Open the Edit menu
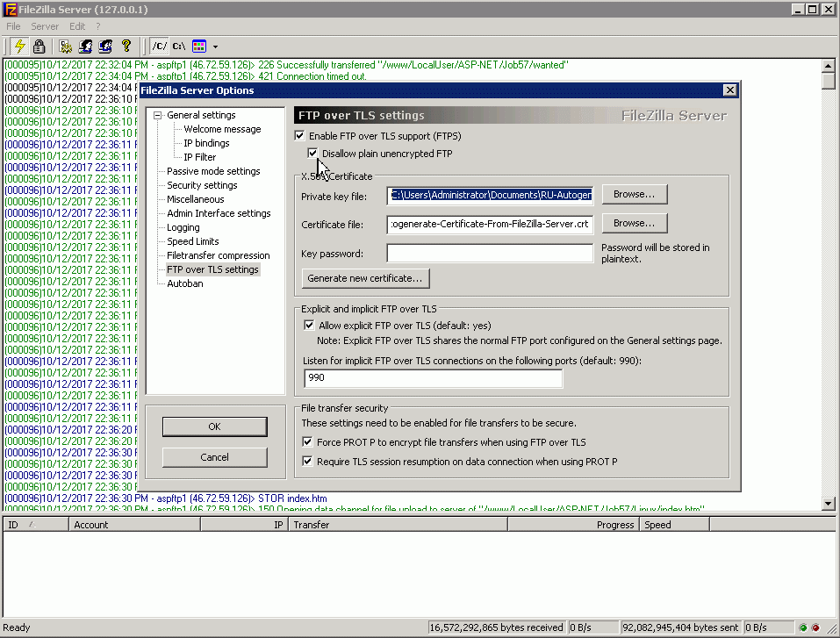The width and height of the screenshot is (840, 638). (x=77, y=26)
